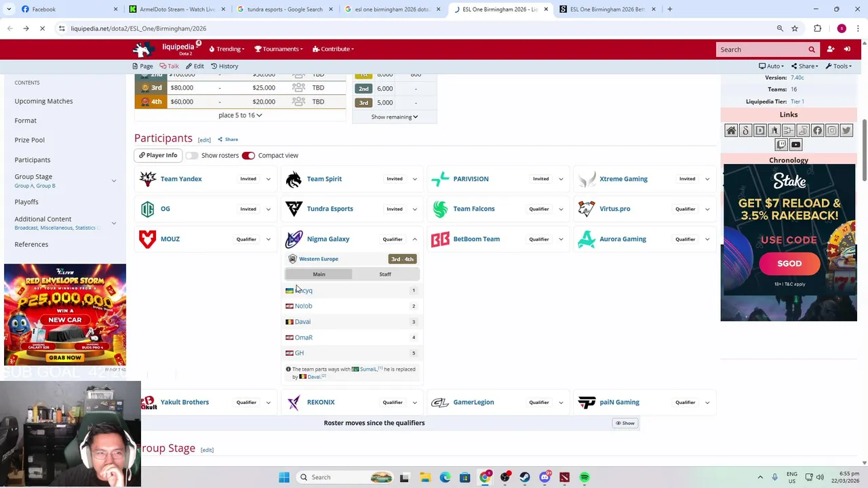
Task: Open the bracket-style link icon in Links
Action: 789,131
